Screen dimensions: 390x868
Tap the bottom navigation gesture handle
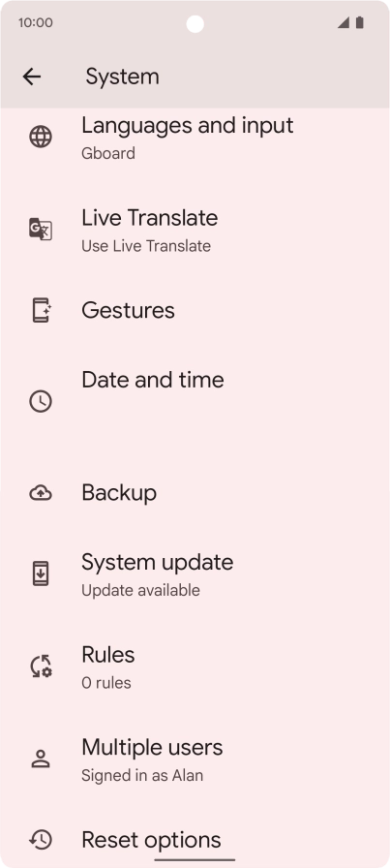[x=195, y=859]
